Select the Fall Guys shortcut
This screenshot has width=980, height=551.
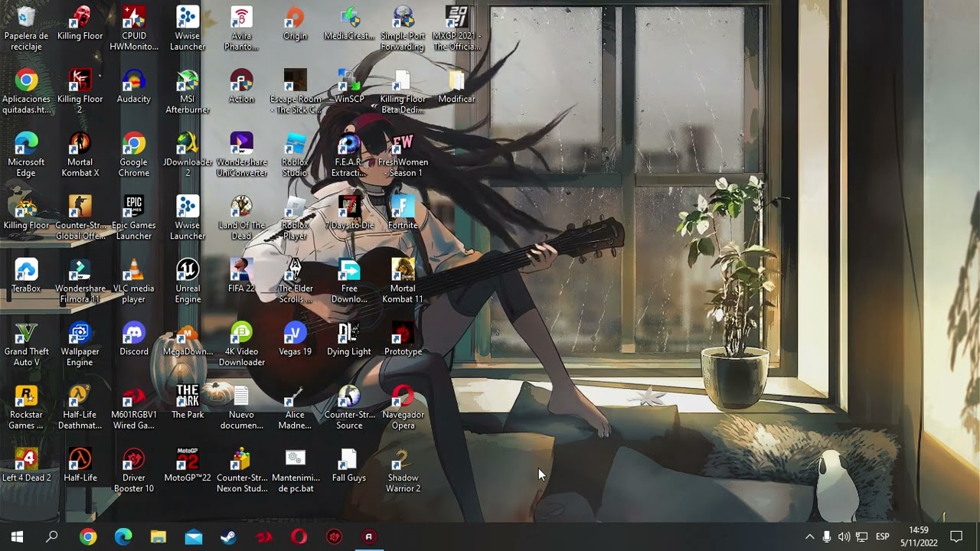click(x=349, y=465)
